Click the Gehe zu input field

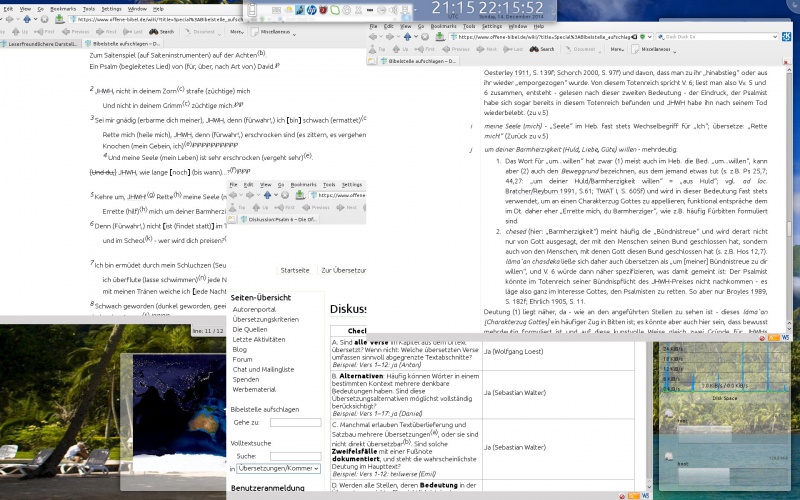coord(295,423)
